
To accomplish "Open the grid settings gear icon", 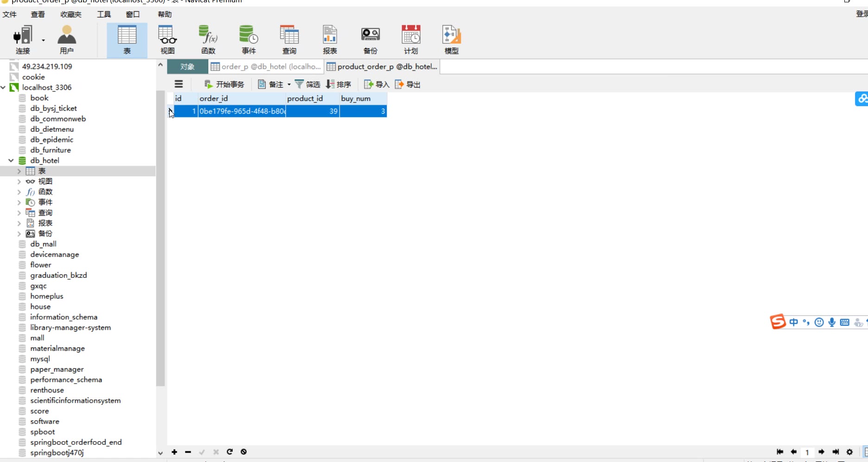I will point(849,452).
